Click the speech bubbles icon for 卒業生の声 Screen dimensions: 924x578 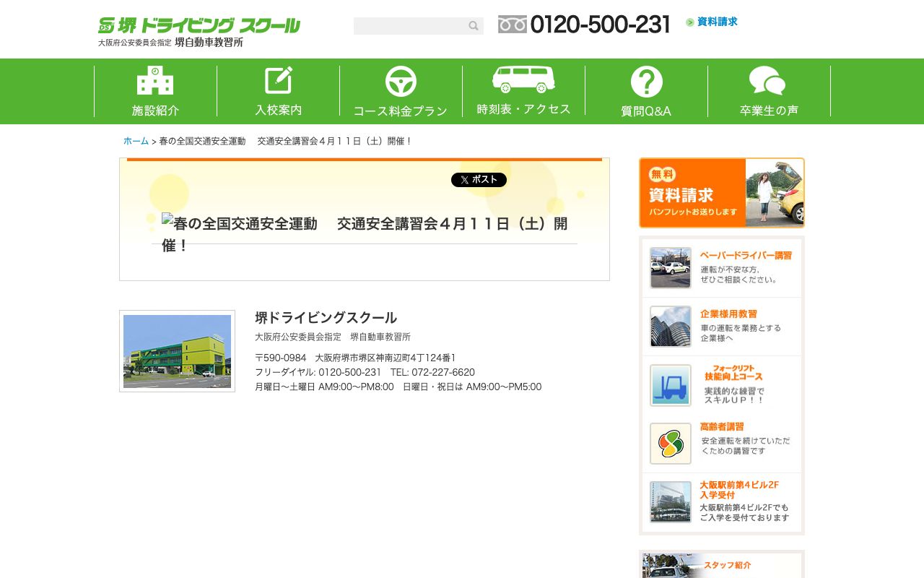tap(767, 81)
